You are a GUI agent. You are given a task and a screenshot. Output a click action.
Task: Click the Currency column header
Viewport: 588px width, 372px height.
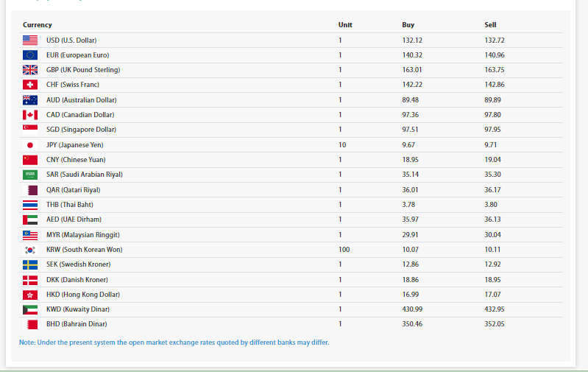(38, 25)
